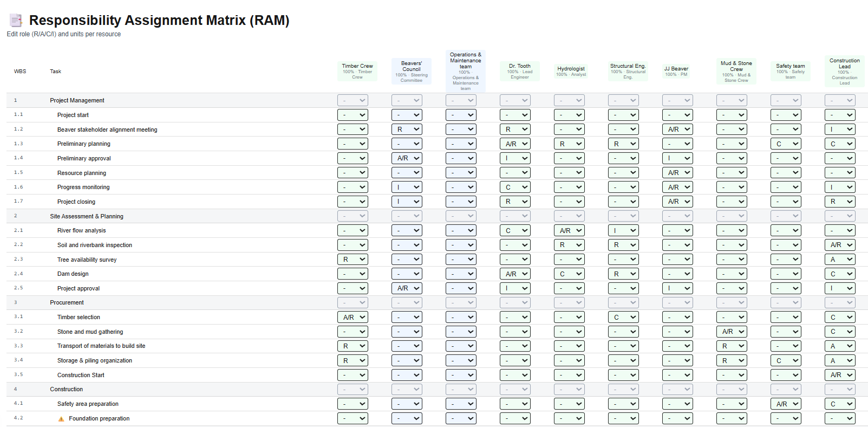Click the Procurement section row
The height and width of the screenshot is (427, 868).
pos(67,302)
